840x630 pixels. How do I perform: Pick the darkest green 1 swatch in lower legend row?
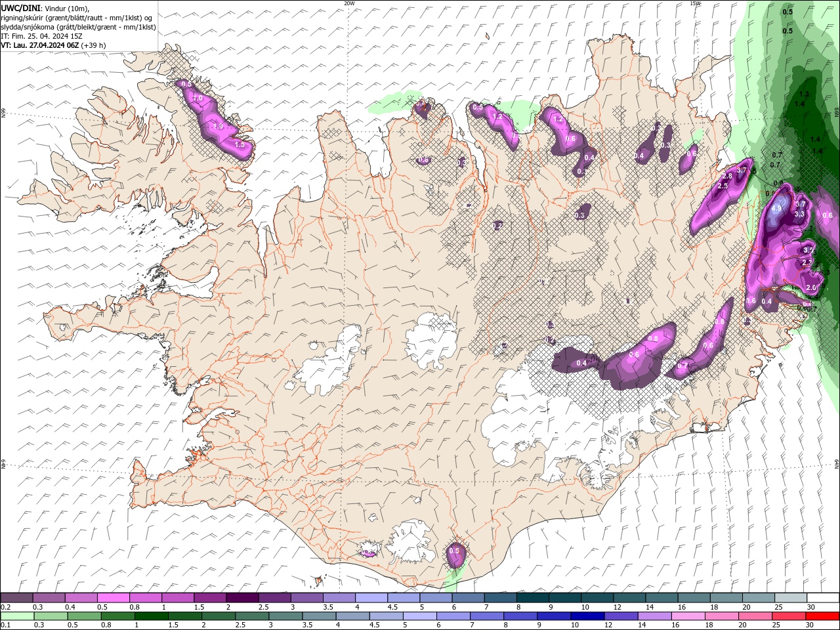pyautogui.click(x=151, y=616)
